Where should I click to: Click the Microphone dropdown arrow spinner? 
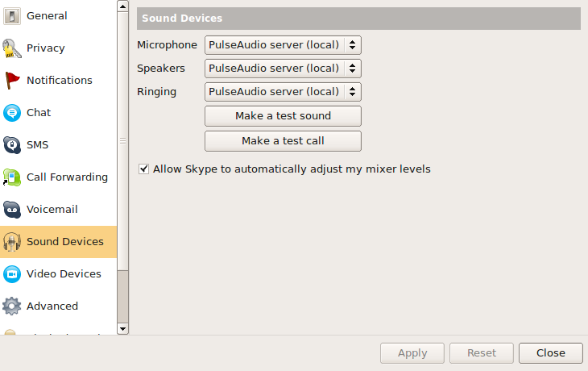[352, 45]
